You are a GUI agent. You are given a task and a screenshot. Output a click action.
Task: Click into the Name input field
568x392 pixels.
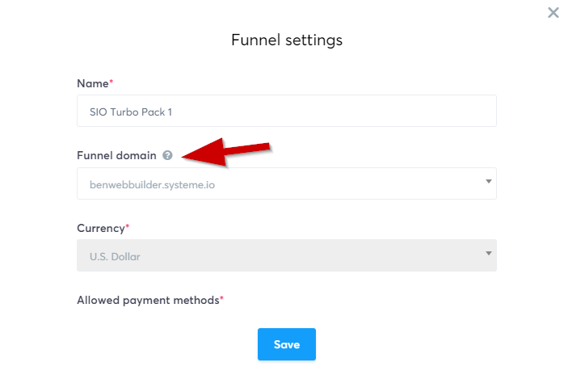pyautogui.click(x=287, y=111)
